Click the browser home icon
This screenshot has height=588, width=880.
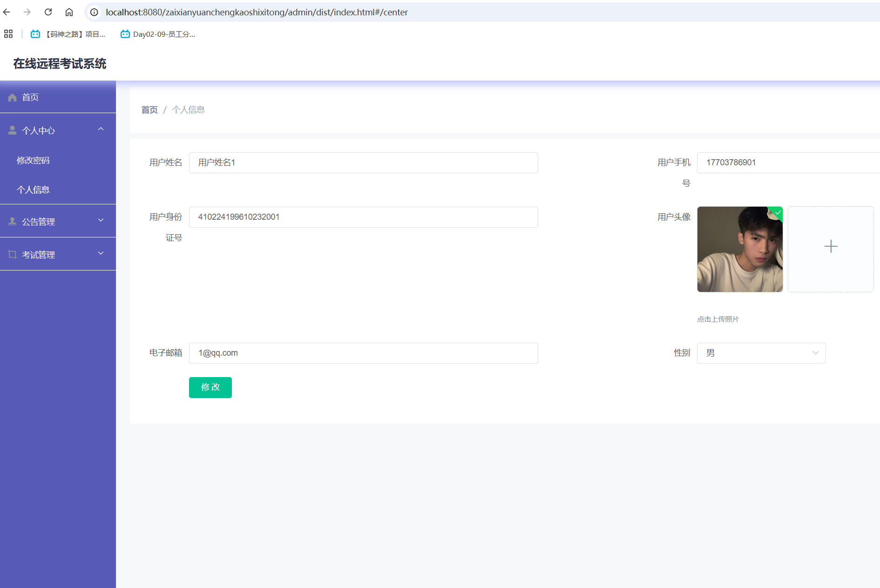pos(69,12)
